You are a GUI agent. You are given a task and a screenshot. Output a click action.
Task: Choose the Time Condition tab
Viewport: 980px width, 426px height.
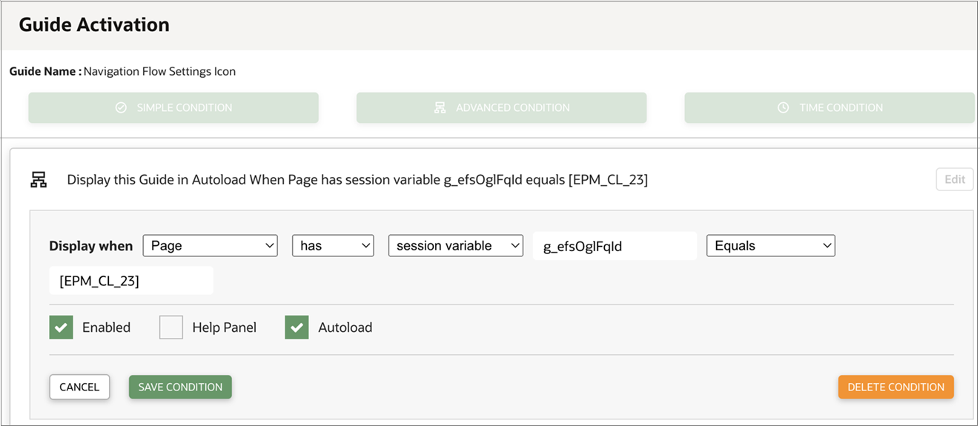point(830,108)
